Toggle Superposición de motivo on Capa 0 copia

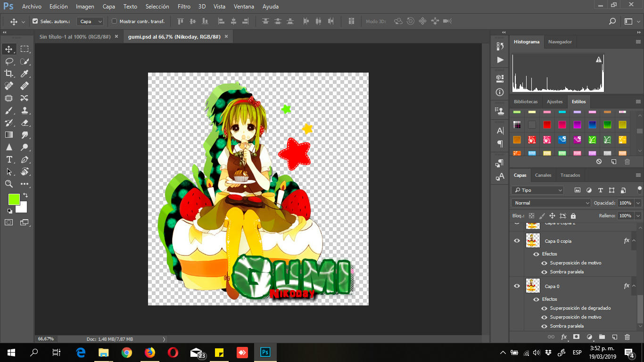[544, 263]
